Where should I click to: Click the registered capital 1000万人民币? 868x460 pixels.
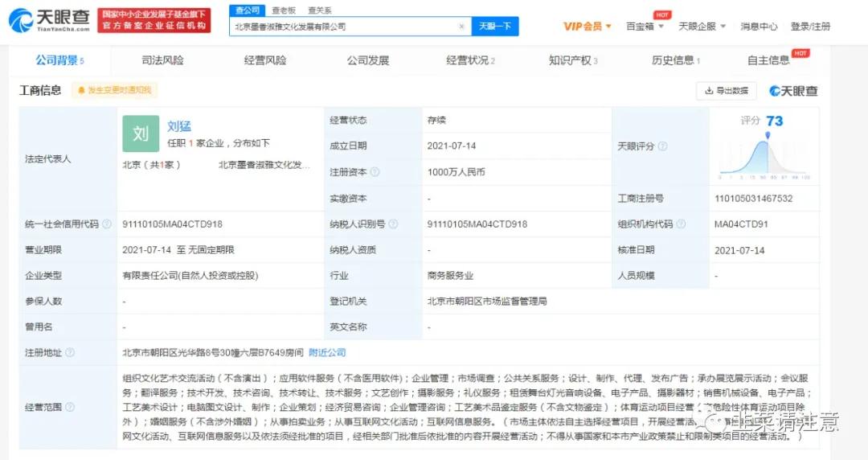click(x=456, y=172)
